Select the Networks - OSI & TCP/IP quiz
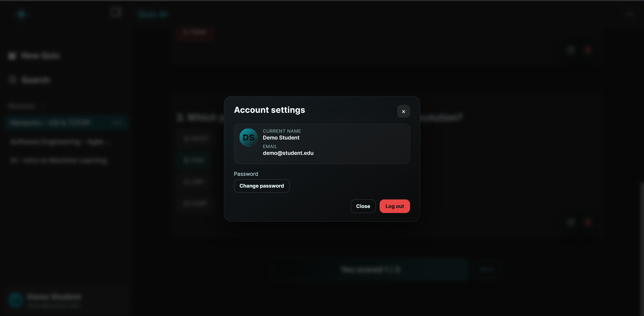The height and width of the screenshot is (316, 644). tap(50, 123)
